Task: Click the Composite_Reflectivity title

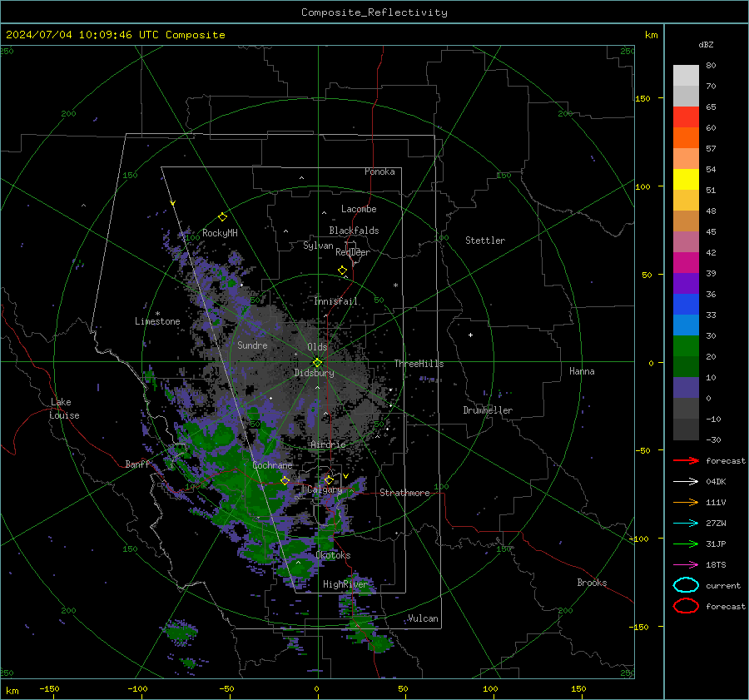Action: [374, 12]
